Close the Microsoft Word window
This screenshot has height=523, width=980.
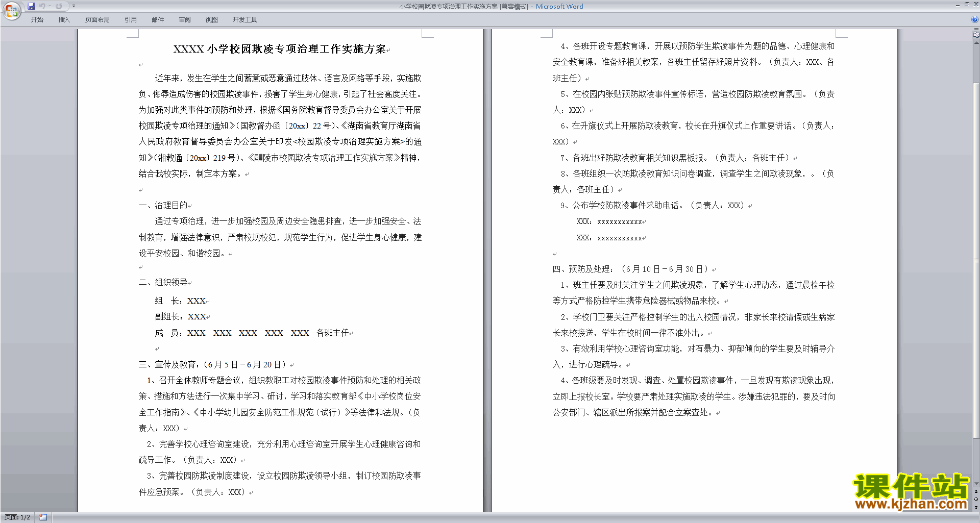(x=975, y=4)
